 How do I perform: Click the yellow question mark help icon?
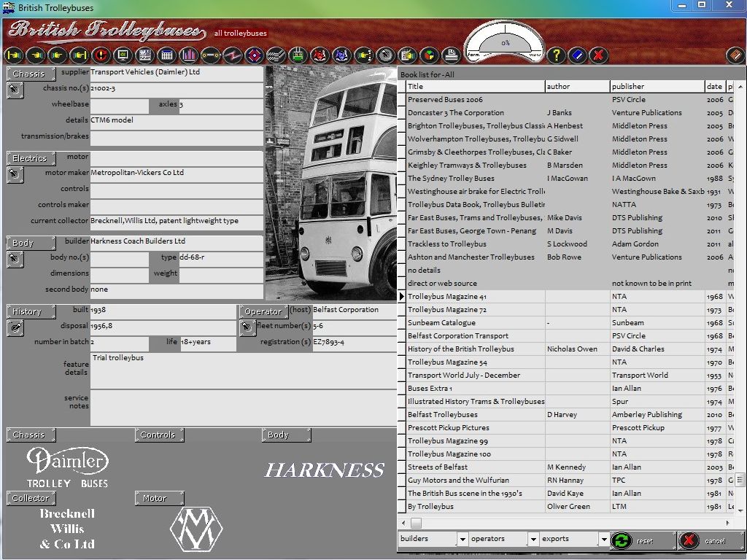[556, 55]
